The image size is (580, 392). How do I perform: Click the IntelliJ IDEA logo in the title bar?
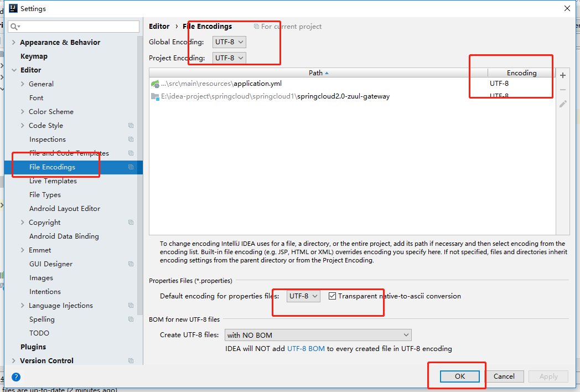12,8
